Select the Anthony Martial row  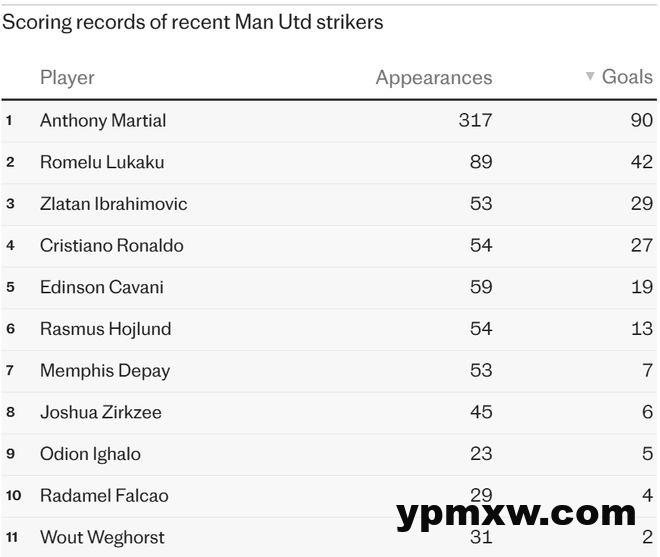[x=329, y=121]
